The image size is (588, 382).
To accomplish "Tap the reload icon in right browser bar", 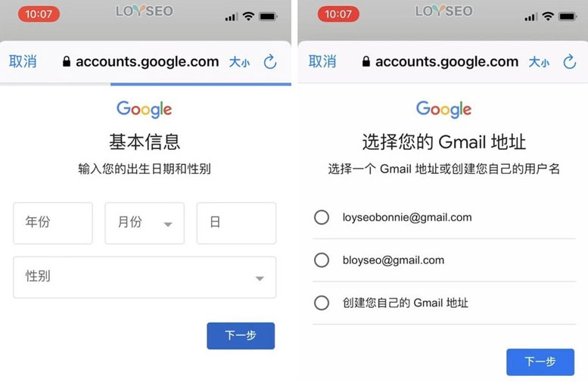I will coord(569,62).
